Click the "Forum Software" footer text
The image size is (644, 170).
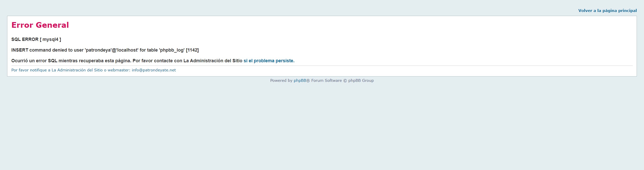pyautogui.click(x=326, y=81)
